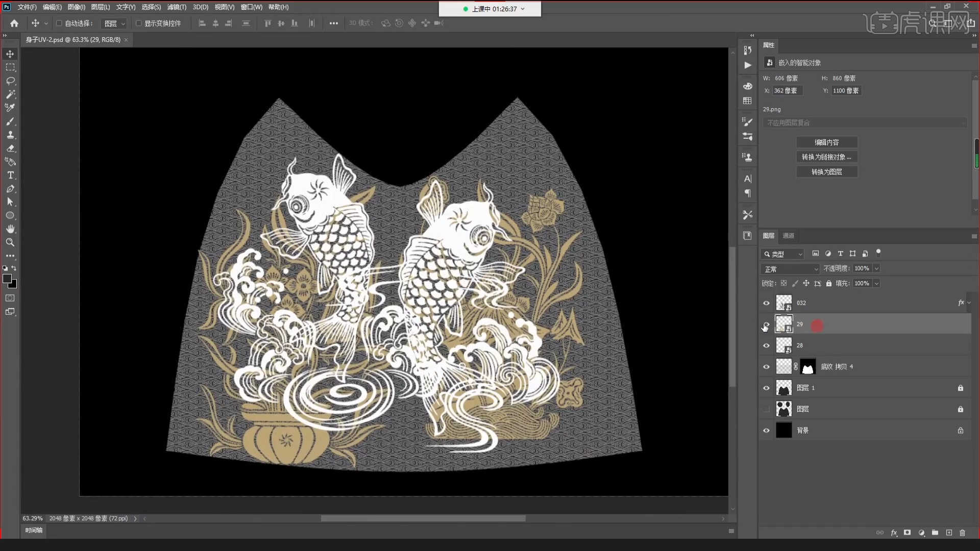Open the 文件(F) menu
980x551 pixels.
pyautogui.click(x=27, y=7)
